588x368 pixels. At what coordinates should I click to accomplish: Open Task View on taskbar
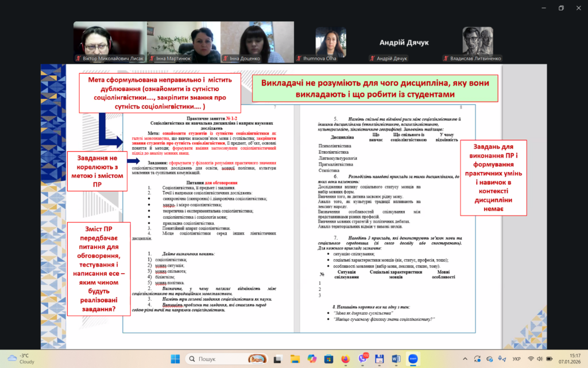[277, 358]
